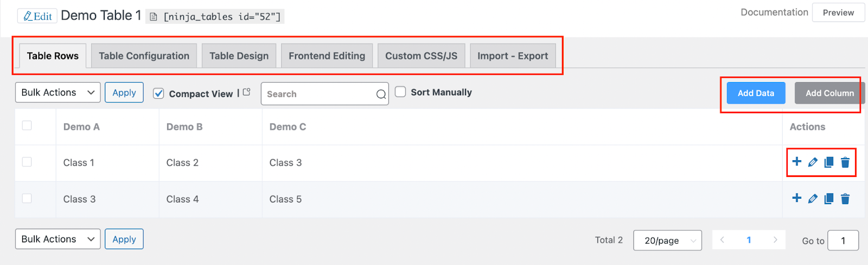Image resolution: width=868 pixels, height=265 pixels.
Task: Open the bottom Bulk Actions dropdown
Action: pyautogui.click(x=58, y=239)
